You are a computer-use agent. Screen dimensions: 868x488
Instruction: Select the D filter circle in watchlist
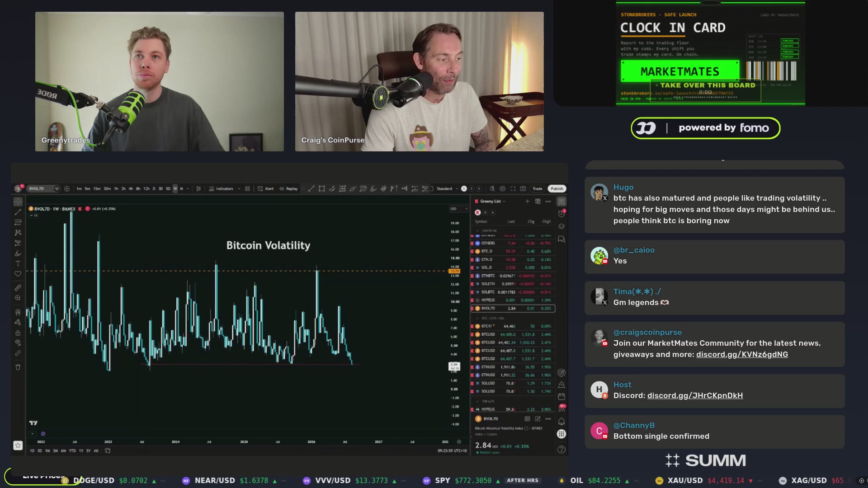click(x=485, y=212)
